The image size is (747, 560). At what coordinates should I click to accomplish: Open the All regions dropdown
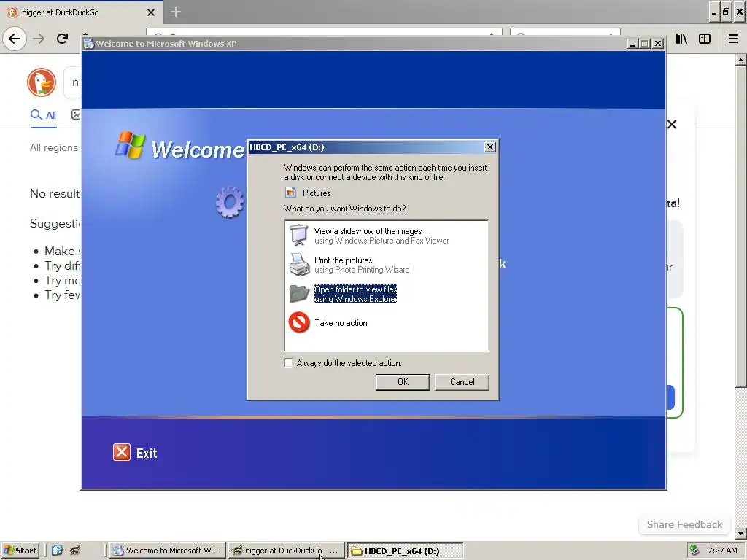pyautogui.click(x=54, y=147)
